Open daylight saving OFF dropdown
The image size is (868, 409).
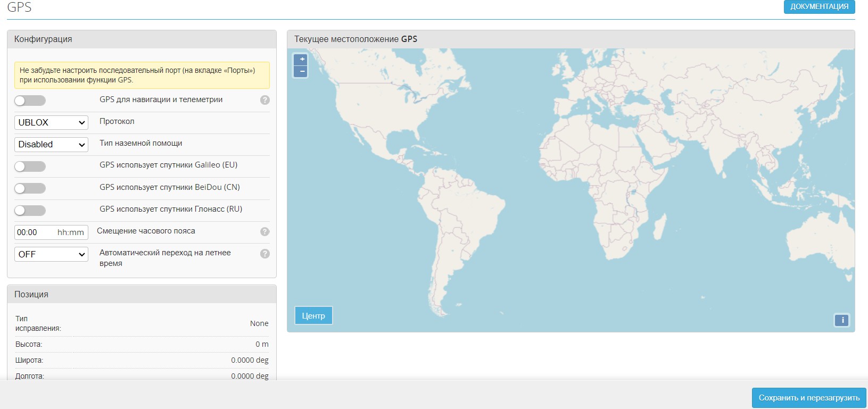pos(51,254)
